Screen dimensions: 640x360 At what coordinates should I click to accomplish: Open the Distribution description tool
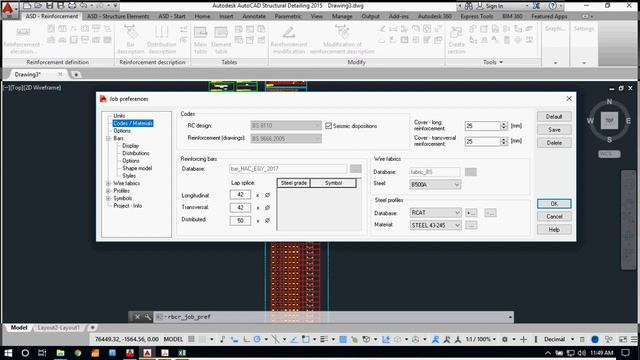point(161,40)
